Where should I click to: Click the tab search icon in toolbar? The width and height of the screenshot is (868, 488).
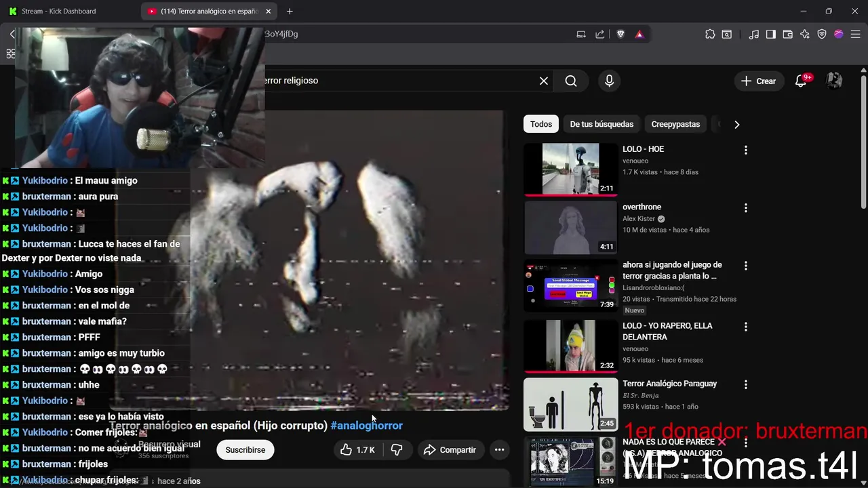[x=727, y=34]
